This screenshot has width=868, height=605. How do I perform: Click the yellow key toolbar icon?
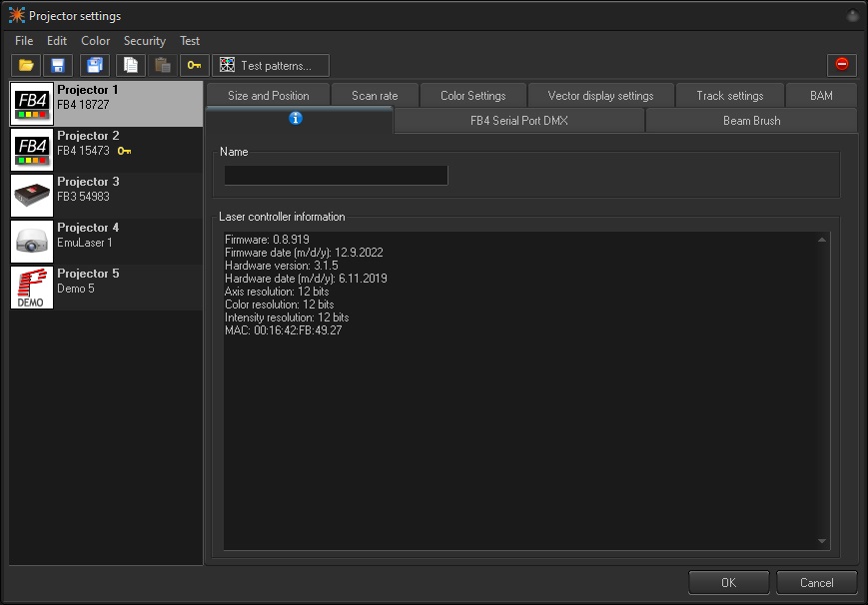(x=194, y=66)
